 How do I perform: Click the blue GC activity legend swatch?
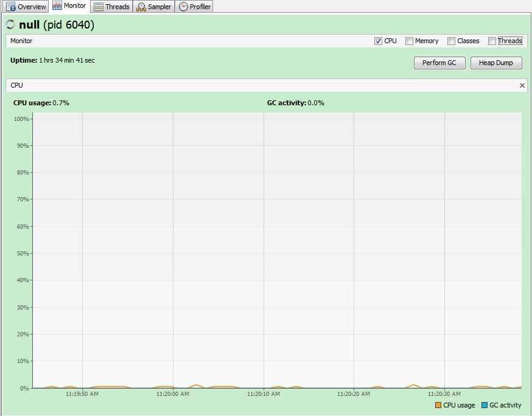coord(485,405)
